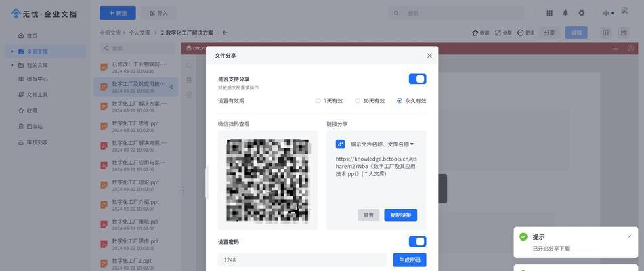This screenshot has height=271, width=644.
Task: Click the 生成密码 button
Action: point(410,260)
